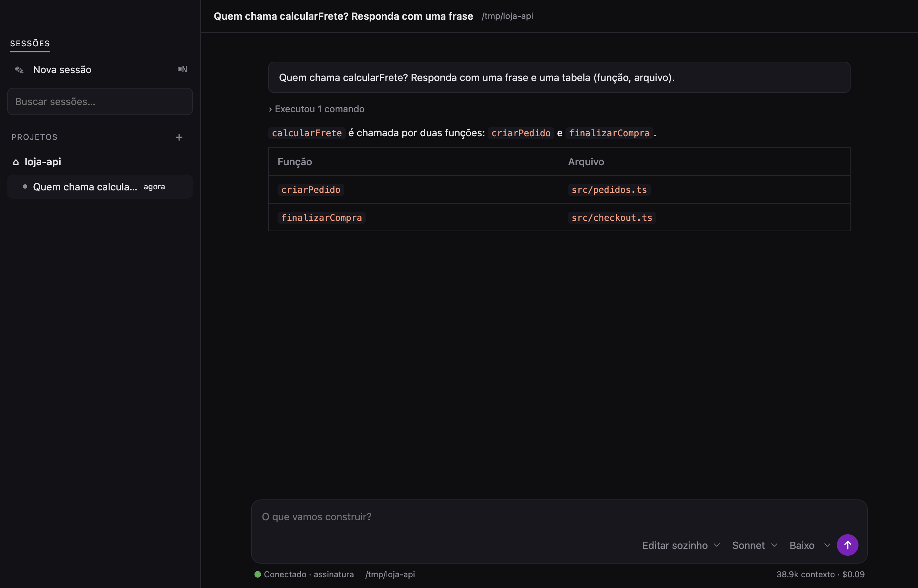Open the Baixo effort dropdown

pos(810,545)
